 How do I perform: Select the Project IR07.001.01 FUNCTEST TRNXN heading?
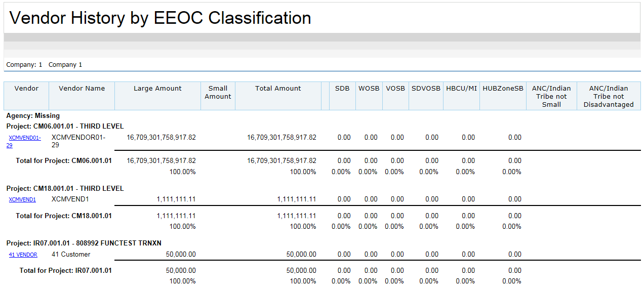pyautogui.click(x=84, y=243)
